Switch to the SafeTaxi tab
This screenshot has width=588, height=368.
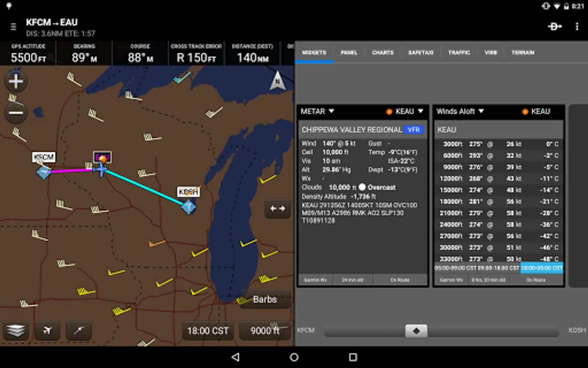point(421,52)
